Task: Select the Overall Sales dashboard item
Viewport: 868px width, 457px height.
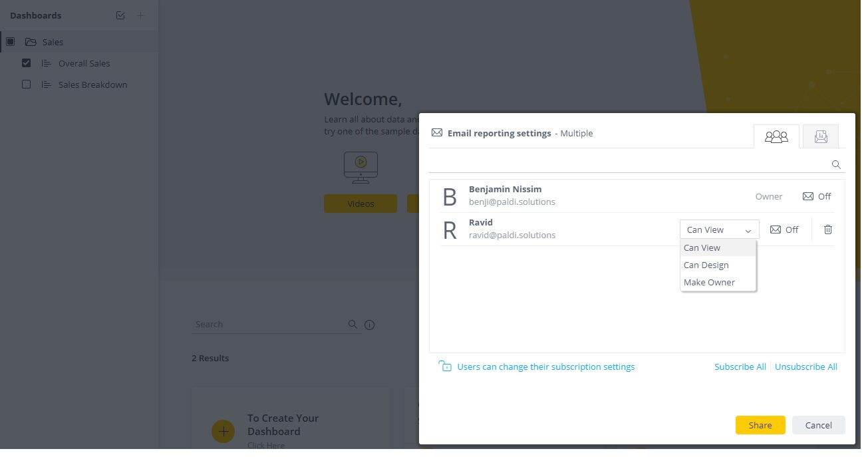Action: pyautogui.click(x=84, y=63)
